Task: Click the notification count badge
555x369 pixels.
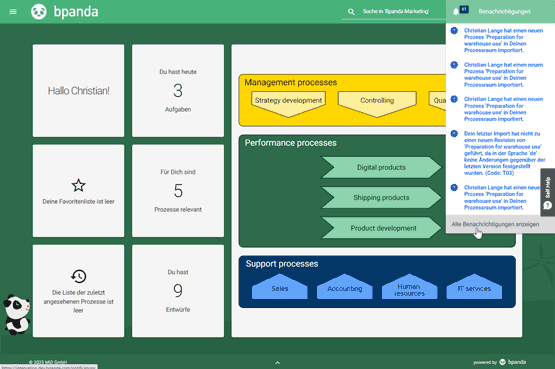Action: pos(464,9)
